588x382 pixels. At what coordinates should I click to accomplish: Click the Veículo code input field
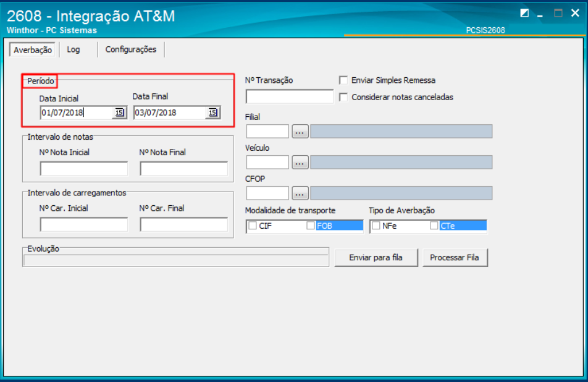click(267, 163)
